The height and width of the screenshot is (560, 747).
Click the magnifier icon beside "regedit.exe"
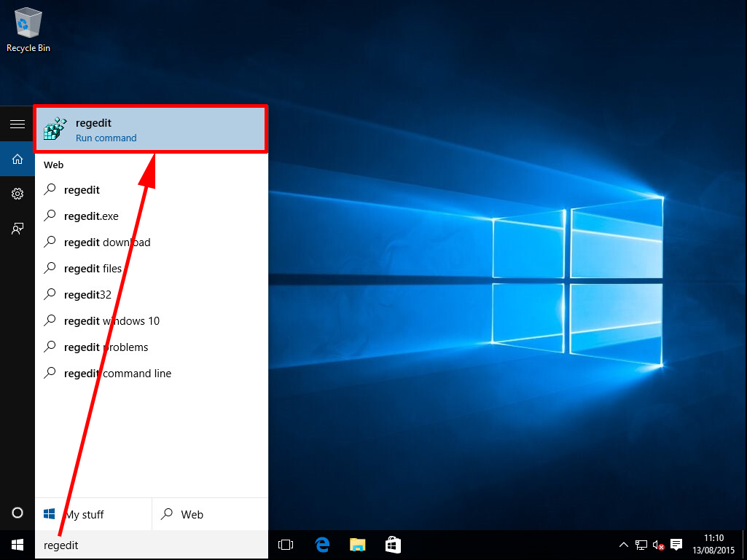50,216
